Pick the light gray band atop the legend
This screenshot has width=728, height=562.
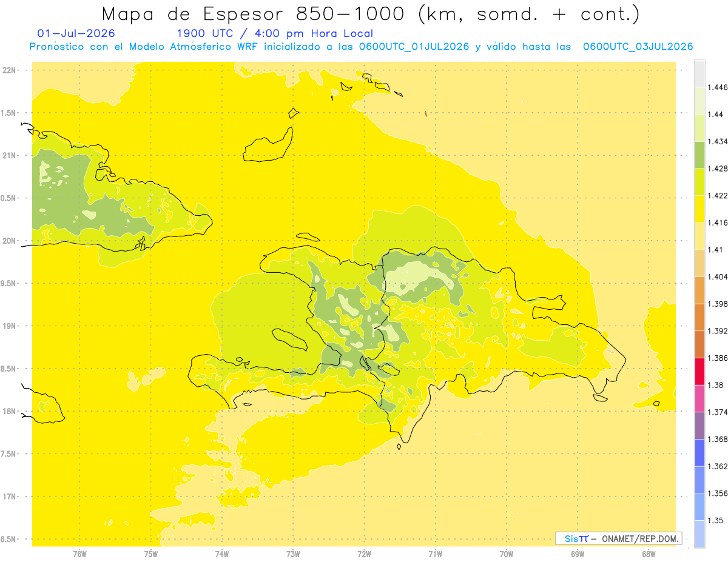point(699,73)
